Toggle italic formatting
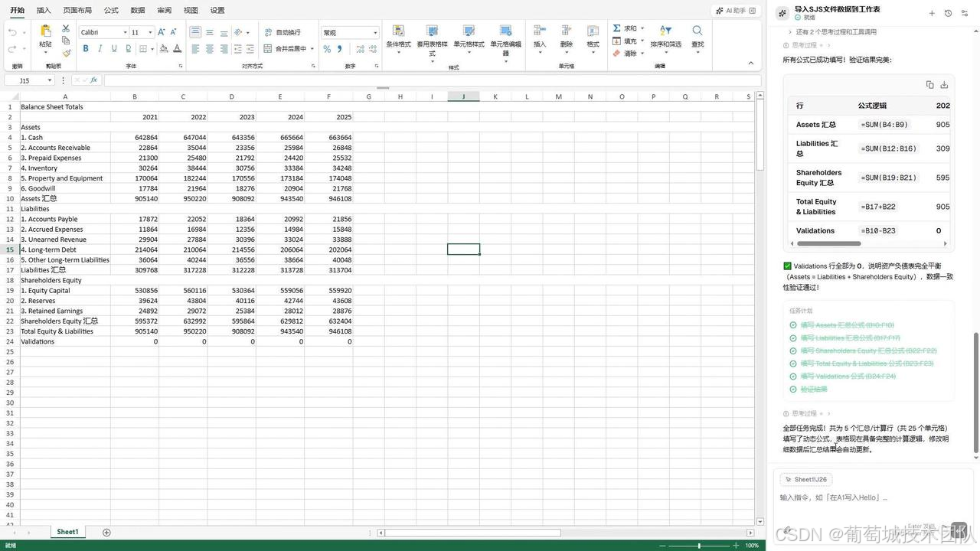 (100, 48)
